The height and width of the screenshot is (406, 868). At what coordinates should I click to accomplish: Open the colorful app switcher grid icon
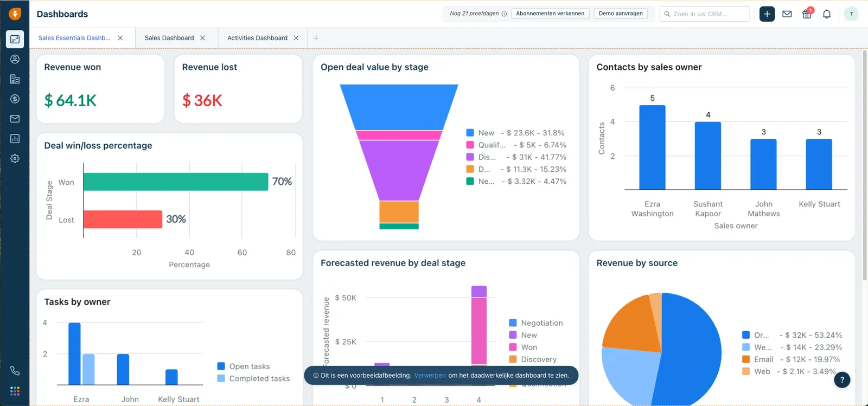15,391
